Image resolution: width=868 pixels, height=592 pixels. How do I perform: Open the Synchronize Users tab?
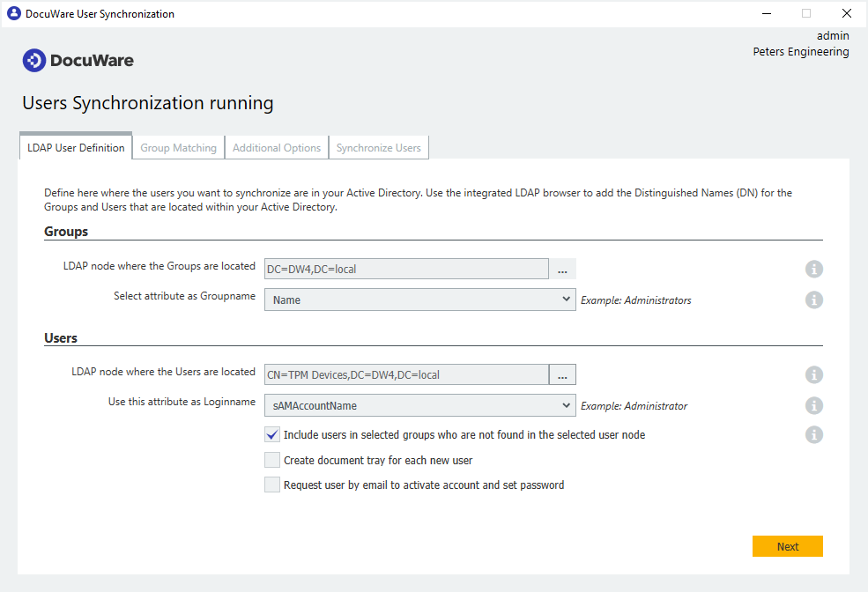(x=378, y=147)
